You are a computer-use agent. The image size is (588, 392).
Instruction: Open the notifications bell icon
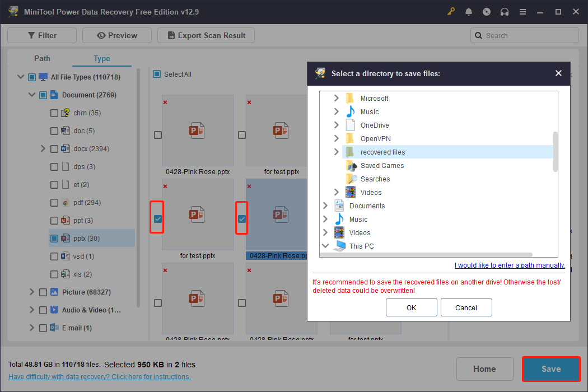468,12
